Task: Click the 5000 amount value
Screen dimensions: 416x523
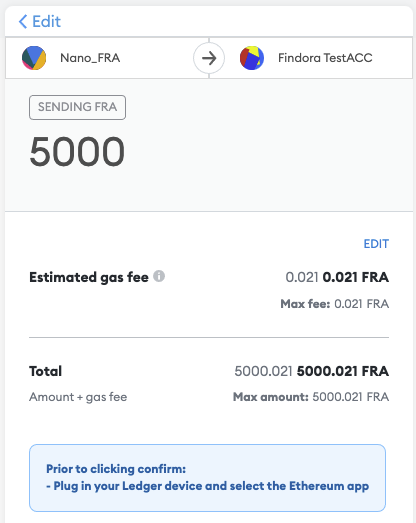Action: [x=77, y=152]
